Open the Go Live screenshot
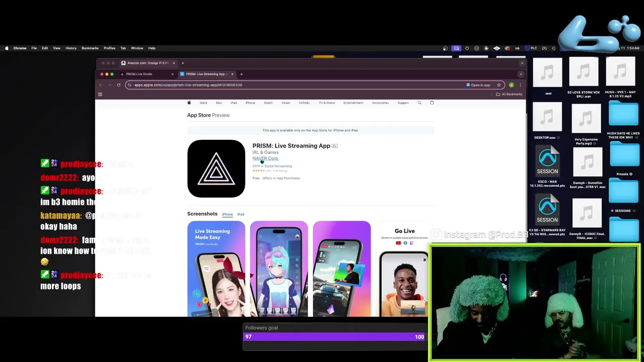This screenshot has height=362, width=644. coord(405,269)
